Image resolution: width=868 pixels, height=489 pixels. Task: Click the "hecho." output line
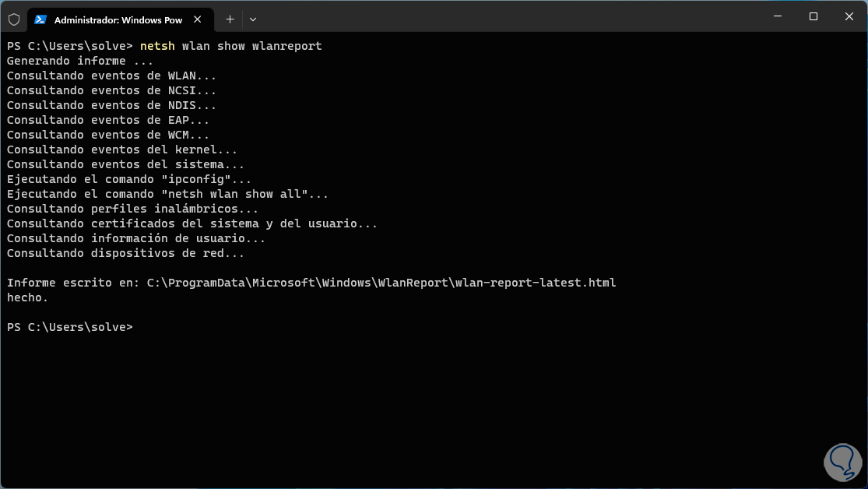click(27, 297)
